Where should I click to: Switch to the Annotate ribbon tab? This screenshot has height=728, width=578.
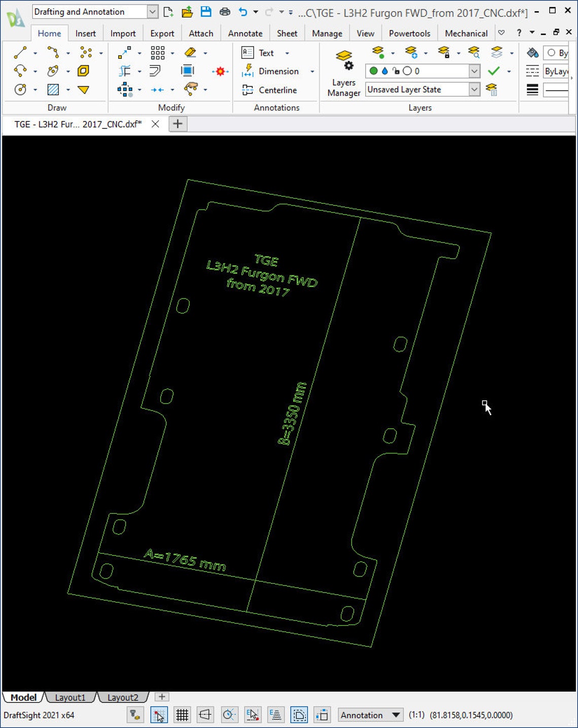(245, 33)
